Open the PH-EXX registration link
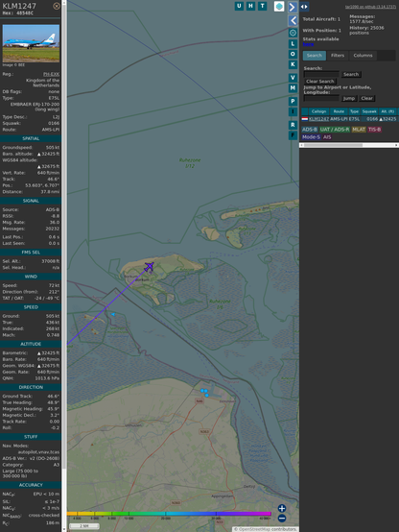 point(51,74)
